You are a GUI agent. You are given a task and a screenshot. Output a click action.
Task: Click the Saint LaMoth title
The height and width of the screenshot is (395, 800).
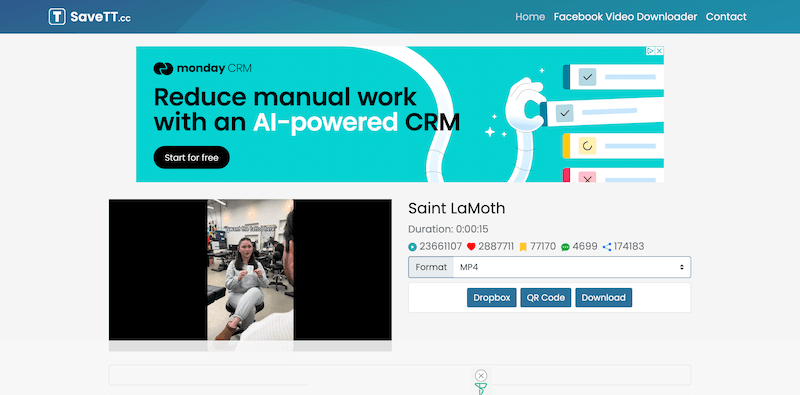coord(457,208)
